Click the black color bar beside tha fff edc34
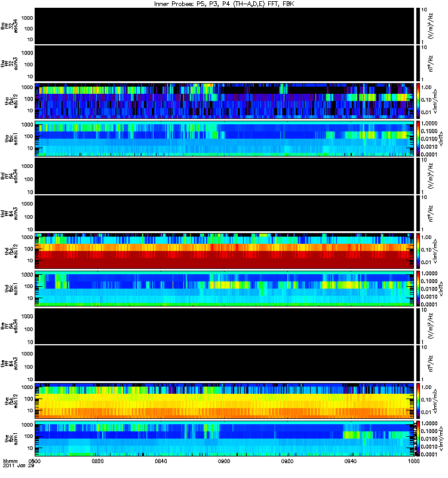The height and width of the screenshot is (478, 448). tap(418, 26)
